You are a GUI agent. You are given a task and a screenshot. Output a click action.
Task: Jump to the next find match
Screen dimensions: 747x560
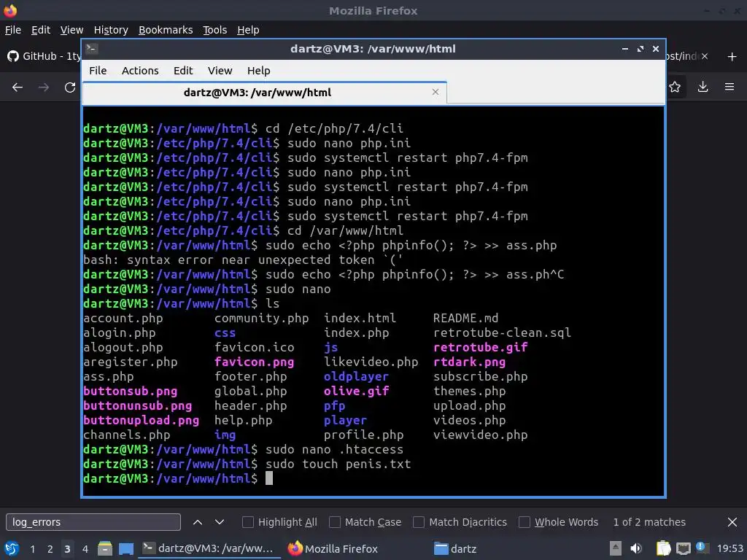coord(220,522)
